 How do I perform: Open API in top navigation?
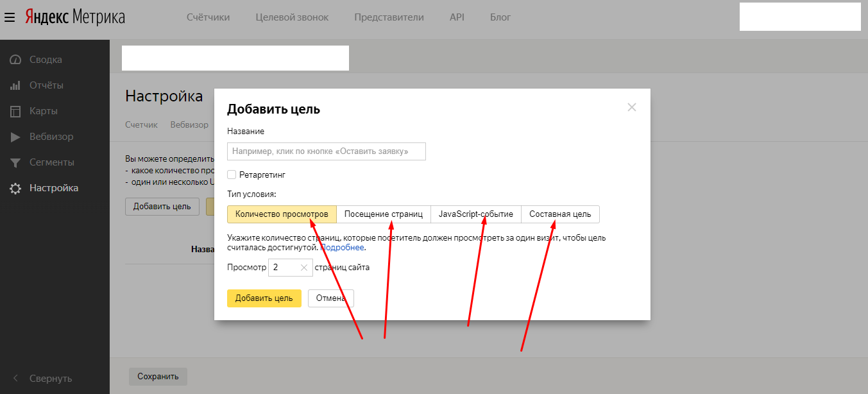(457, 17)
